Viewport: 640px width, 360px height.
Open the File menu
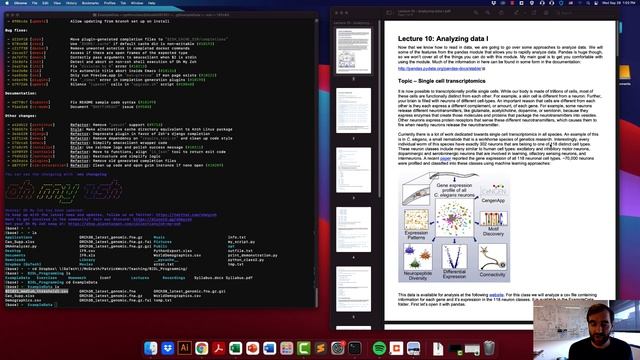click(x=34, y=3)
